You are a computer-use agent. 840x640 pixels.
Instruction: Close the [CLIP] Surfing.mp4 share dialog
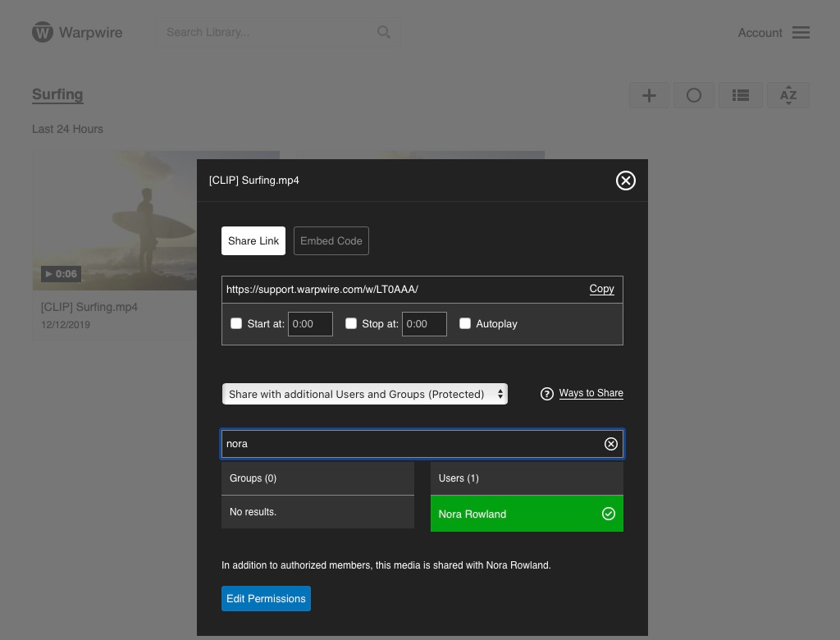coord(625,181)
